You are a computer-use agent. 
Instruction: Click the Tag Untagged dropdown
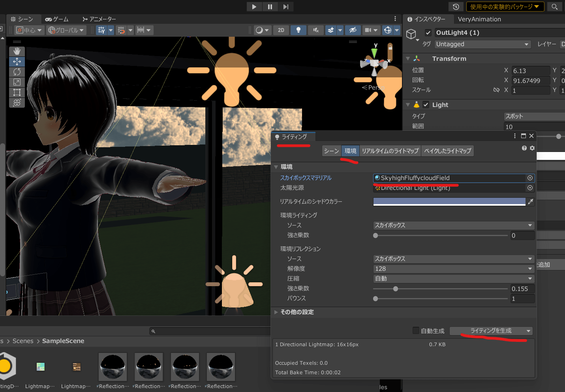coord(482,44)
